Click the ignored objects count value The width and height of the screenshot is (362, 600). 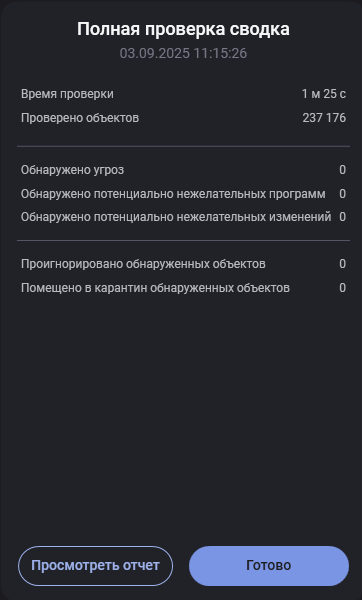click(342, 264)
